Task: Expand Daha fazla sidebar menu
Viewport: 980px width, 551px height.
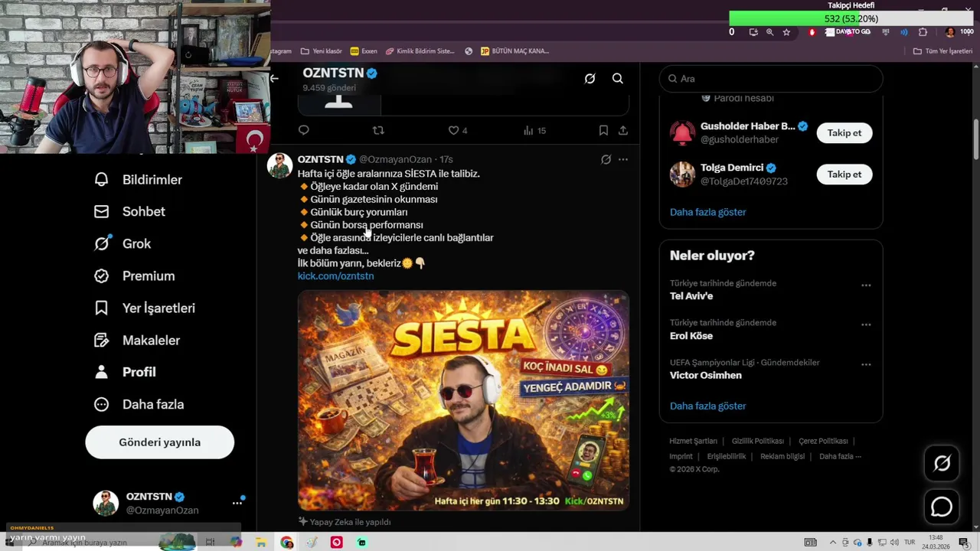Action: point(139,404)
